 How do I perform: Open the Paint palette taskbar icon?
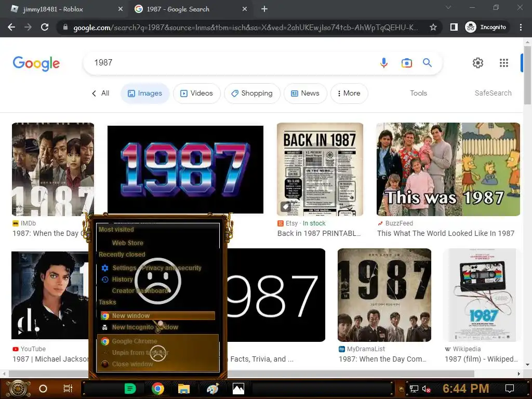click(x=212, y=389)
